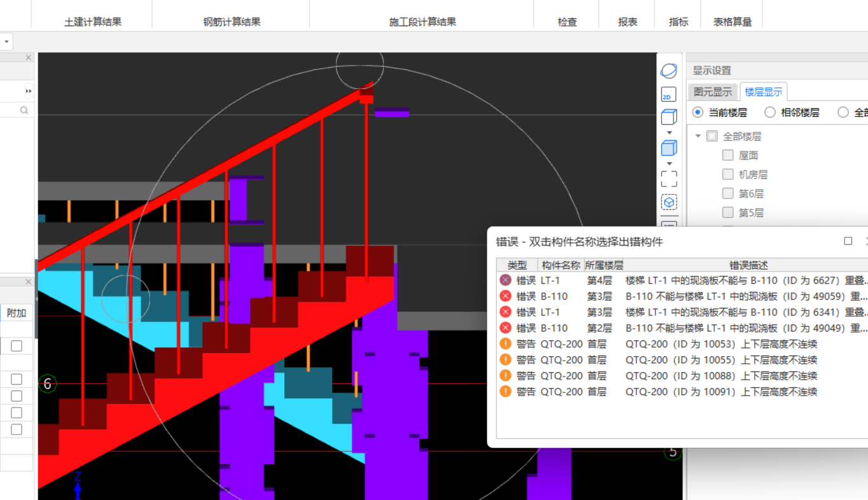Tick the first checkbox under 附加 column
Screen dimensions: 868x500
[17, 346]
